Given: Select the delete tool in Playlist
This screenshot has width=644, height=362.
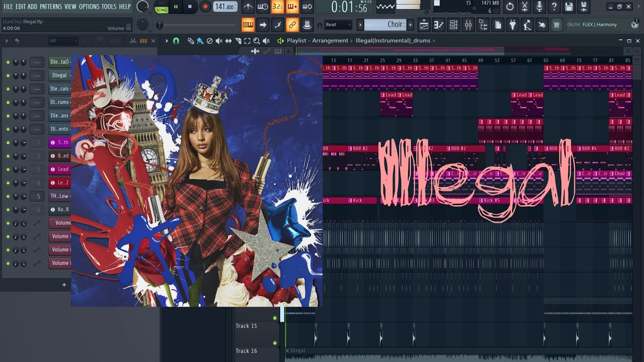Looking at the screenshot, I should [210, 41].
